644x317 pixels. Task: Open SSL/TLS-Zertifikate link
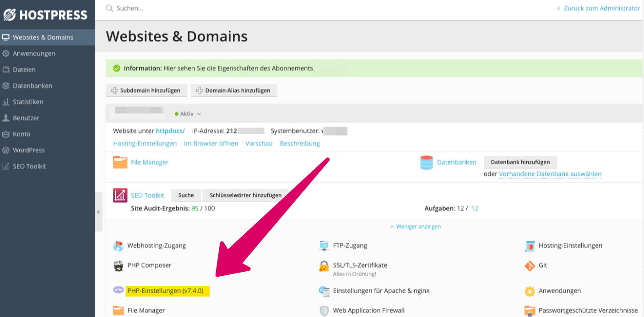click(x=360, y=265)
